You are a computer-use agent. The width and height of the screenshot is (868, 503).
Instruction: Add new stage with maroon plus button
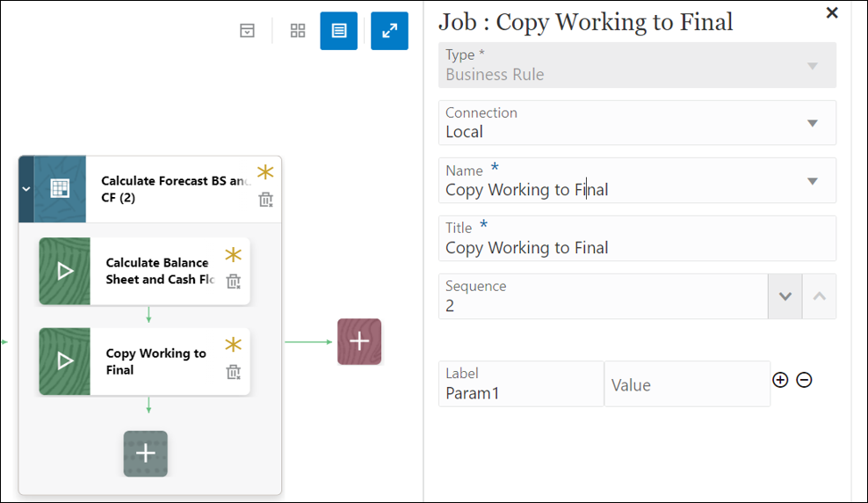pos(359,341)
